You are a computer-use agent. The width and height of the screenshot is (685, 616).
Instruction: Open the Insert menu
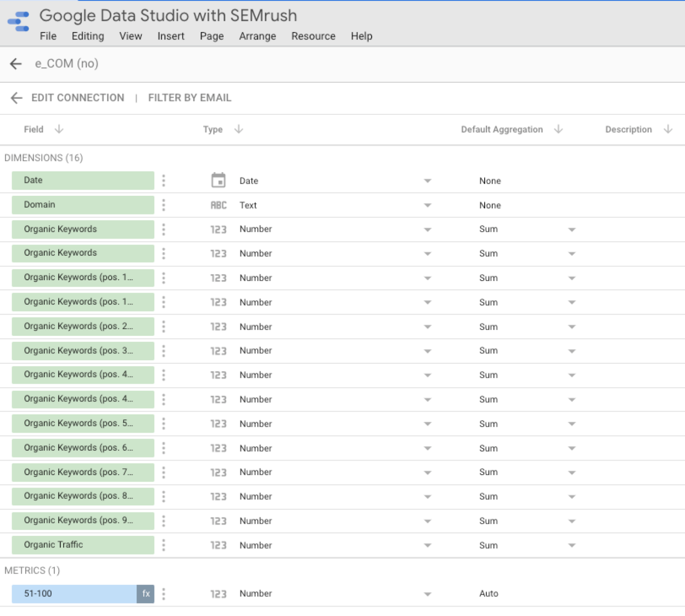pos(171,36)
